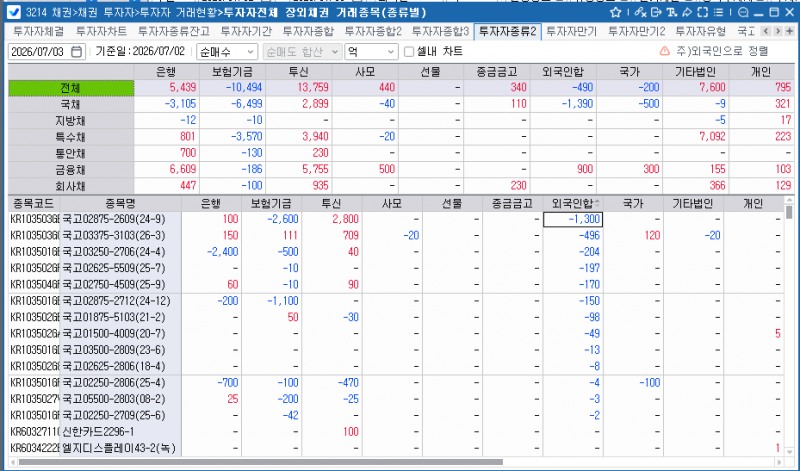Open the 억 unit dropdown
Image resolution: width=800 pixels, height=471 pixels.
pyautogui.click(x=371, y=52)
